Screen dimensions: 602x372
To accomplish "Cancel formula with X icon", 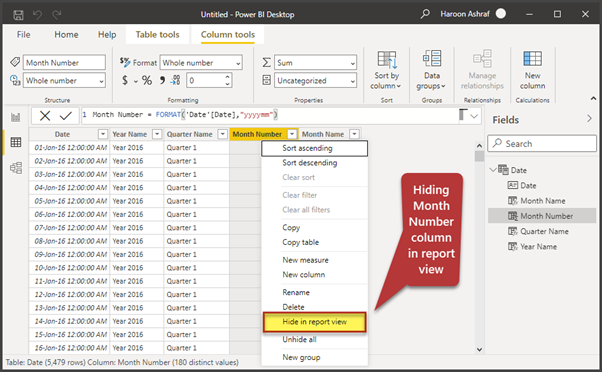I will pyautogui.click(x=45, y=116).
